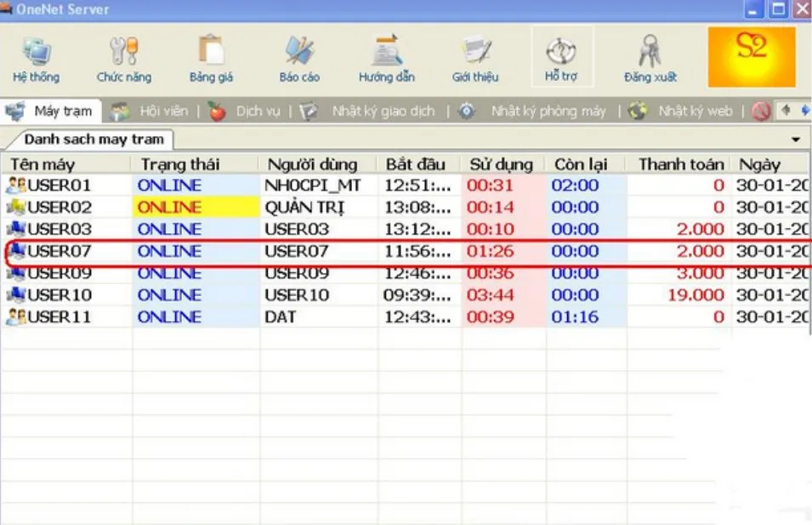Switch to the Máy trạm tab
The width and height of the screenshot is (812, 525).
(62, 111)
